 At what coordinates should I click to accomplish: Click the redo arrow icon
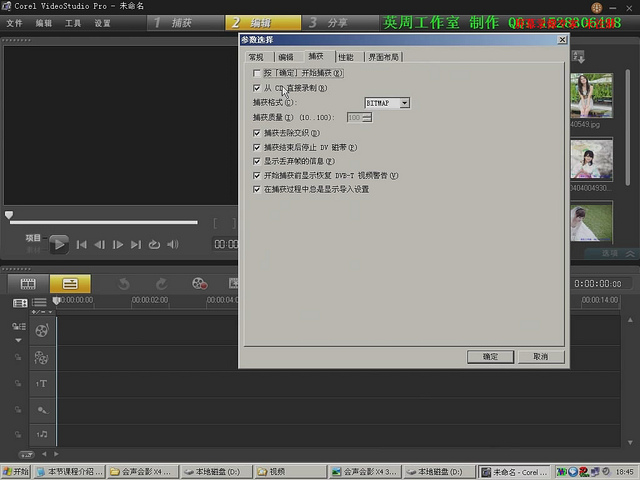point(162,284)
